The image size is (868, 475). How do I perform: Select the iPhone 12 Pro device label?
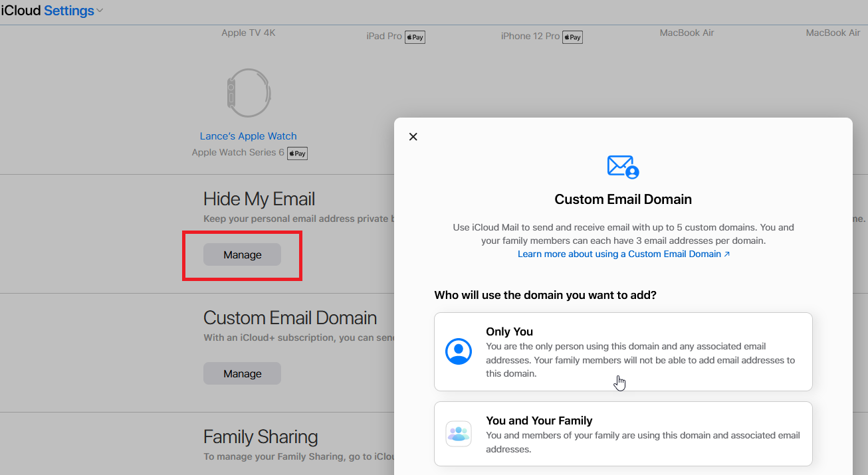tap(530, 36)
